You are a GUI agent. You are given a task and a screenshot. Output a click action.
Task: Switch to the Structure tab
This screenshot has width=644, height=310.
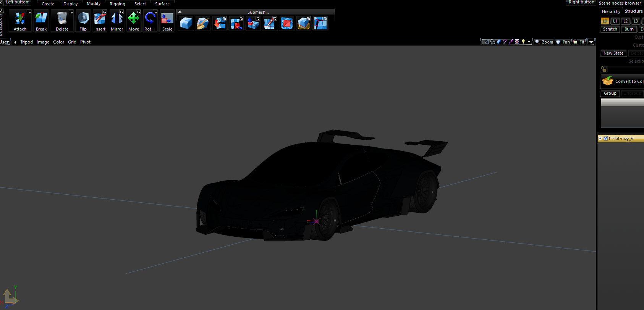(634, 11)
